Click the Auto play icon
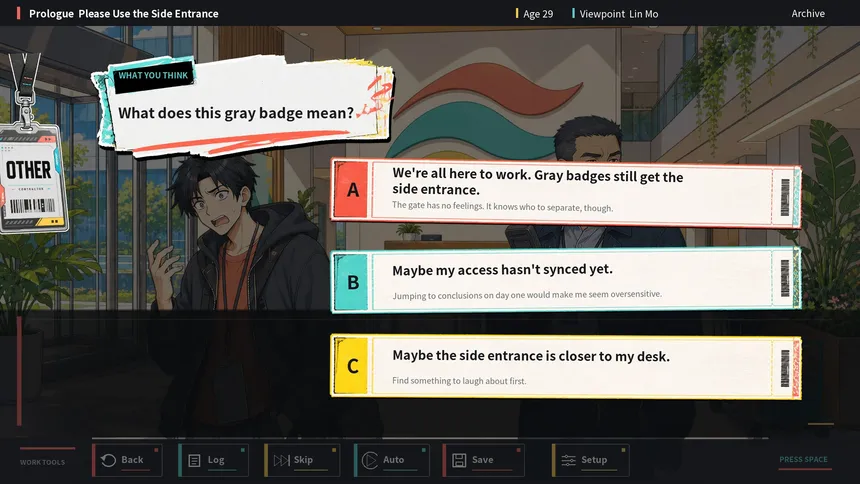860x484 pixels. 370,460
